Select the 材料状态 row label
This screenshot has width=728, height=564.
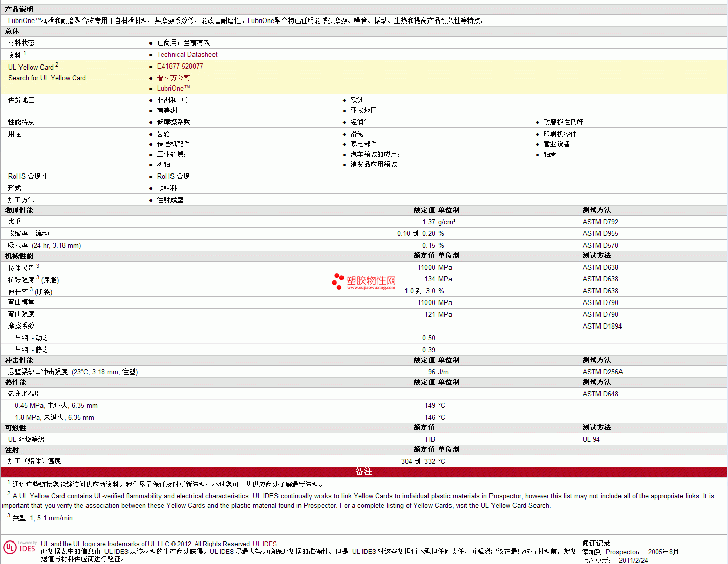pos(22,42)
